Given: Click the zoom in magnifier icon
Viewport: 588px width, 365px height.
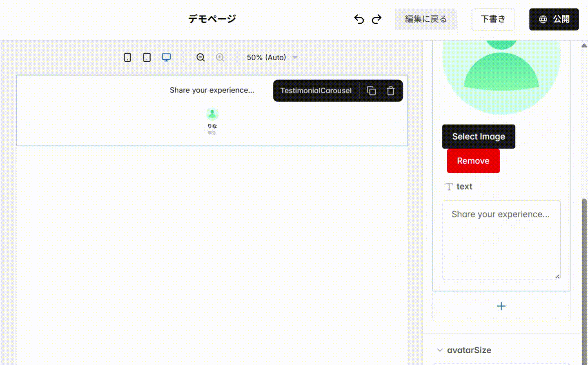Looking at the screenshot, I should (x=220, y=57).
